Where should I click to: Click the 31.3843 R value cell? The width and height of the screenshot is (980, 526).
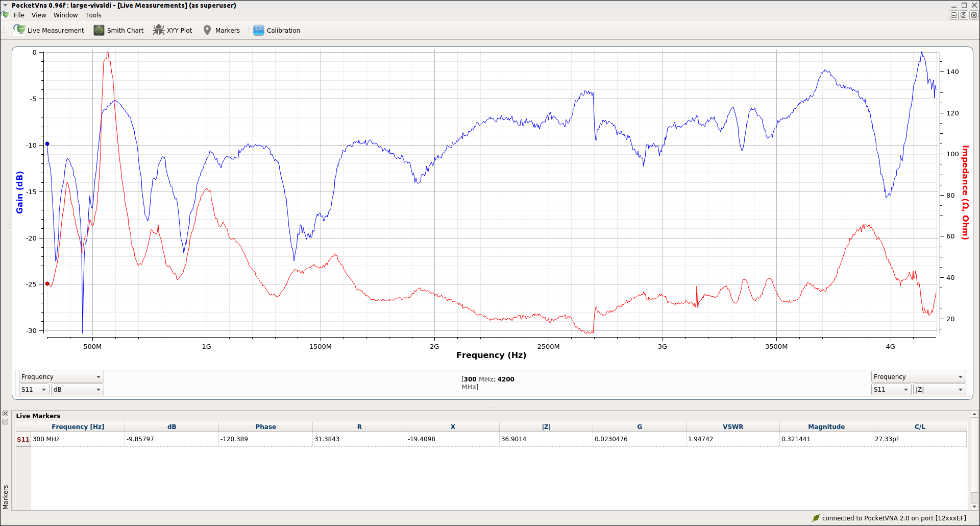point(359,439)
